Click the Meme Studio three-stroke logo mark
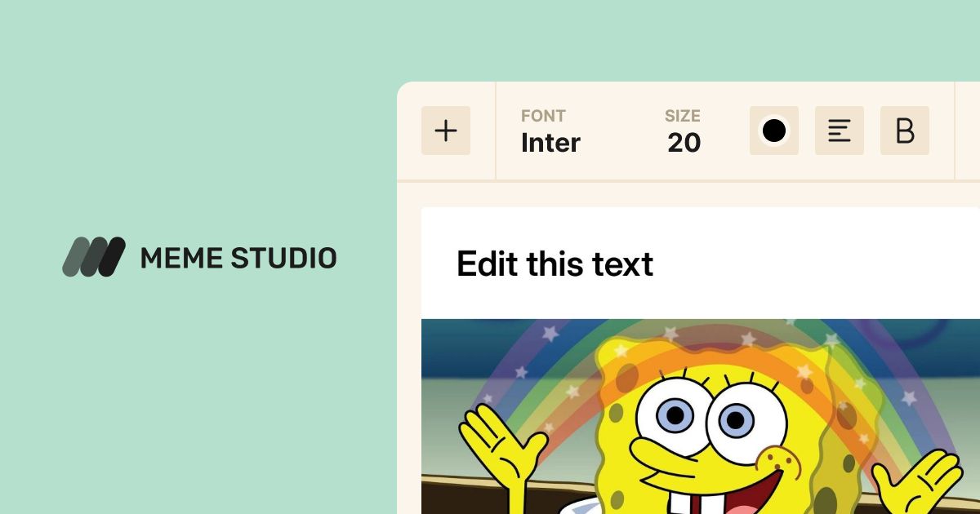 coord(94,258)
